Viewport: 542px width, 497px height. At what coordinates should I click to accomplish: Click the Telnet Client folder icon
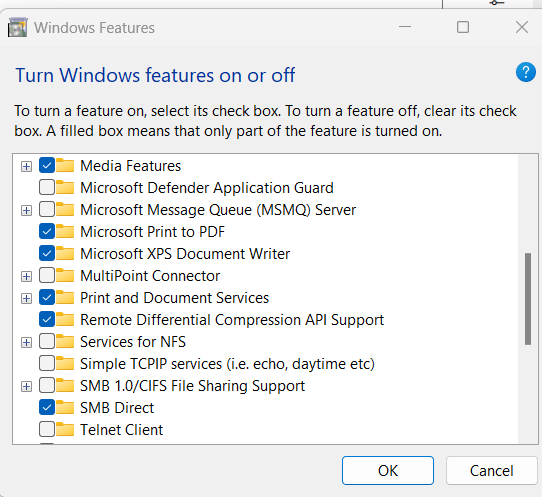click(x=65, y=429)
